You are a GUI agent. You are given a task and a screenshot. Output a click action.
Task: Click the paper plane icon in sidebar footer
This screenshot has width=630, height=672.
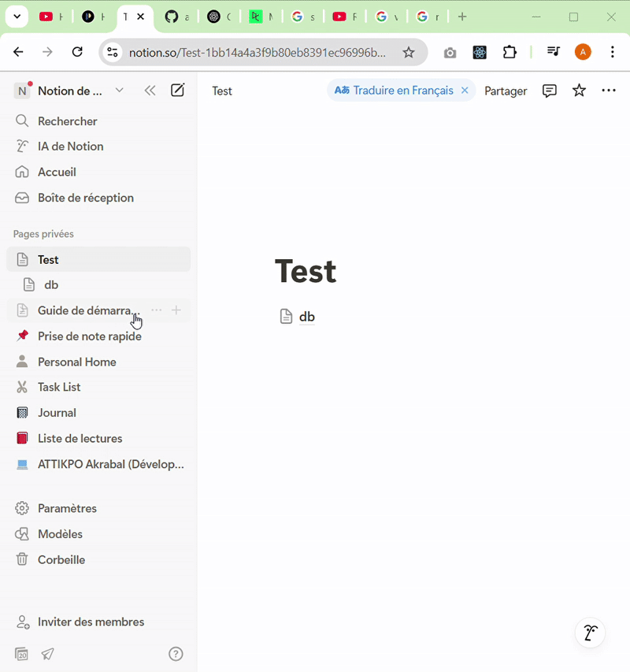coord(47,654)
